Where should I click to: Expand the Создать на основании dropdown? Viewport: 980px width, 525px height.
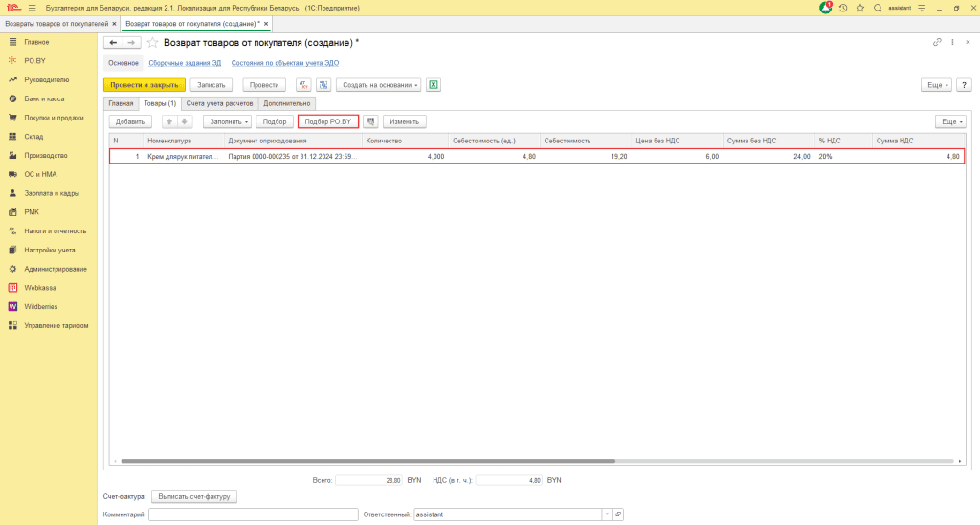378,85
